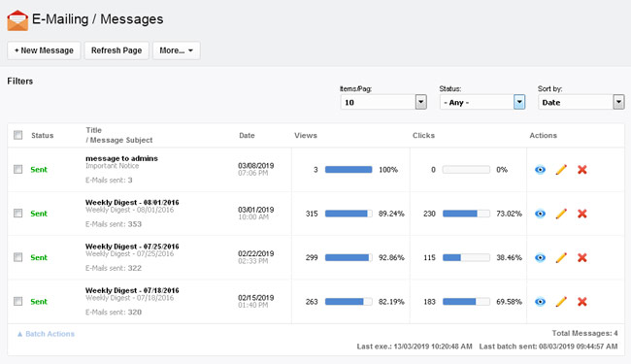Open the 'message to admins' title

pyautogui.click(x=121, y=158)
